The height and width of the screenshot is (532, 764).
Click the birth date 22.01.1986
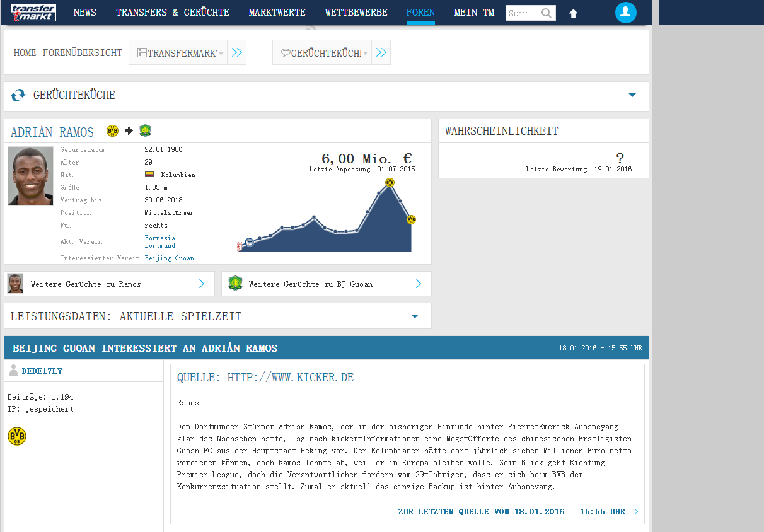point(163,149)
